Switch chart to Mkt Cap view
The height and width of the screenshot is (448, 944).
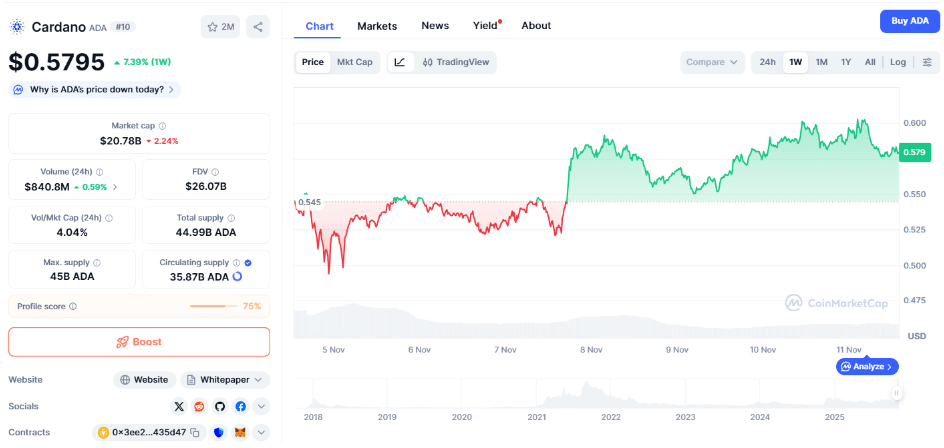tap(354, 62)
